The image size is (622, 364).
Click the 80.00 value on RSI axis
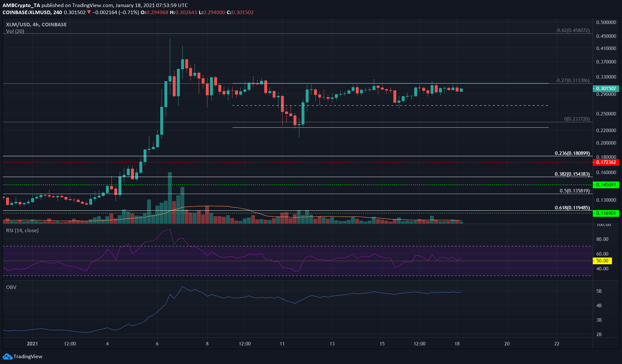point(602,239)
